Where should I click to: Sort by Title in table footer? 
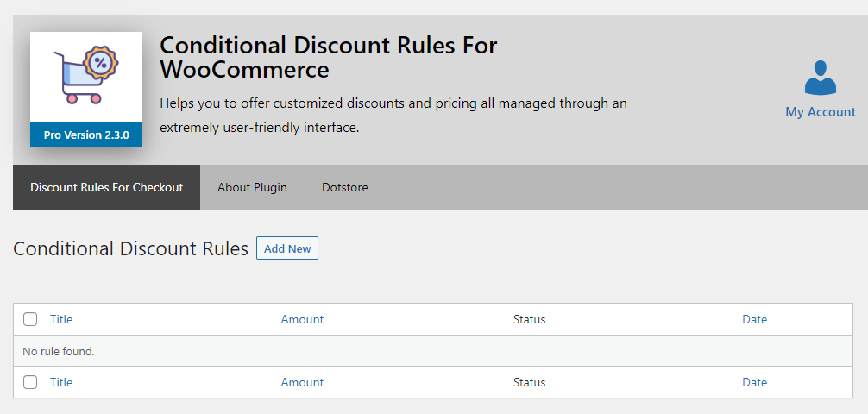61,382
